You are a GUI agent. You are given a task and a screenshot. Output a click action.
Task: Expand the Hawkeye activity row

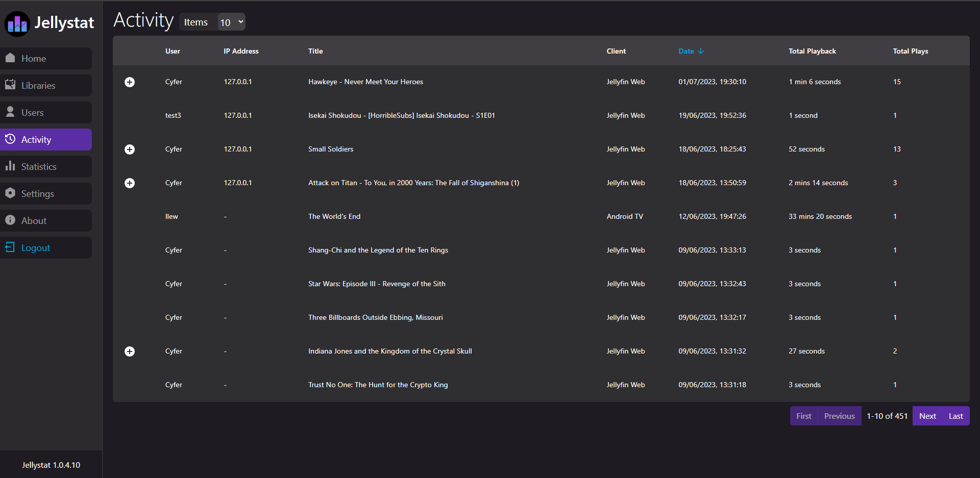coord(130,82)
